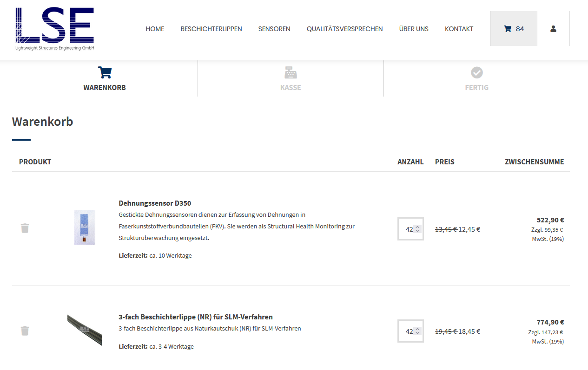Click the Warenkorb cart step icon

[x=105, y=72]
